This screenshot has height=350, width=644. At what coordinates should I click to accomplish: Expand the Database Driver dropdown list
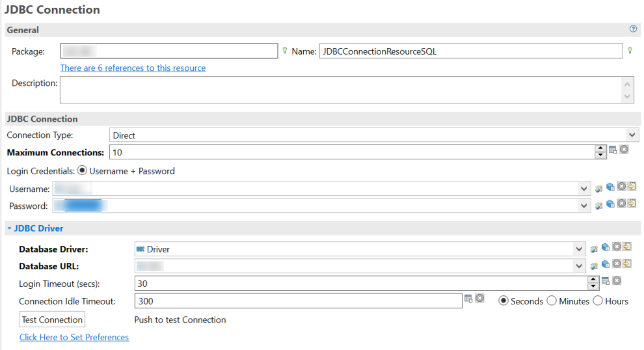click(x=580, y=249)
